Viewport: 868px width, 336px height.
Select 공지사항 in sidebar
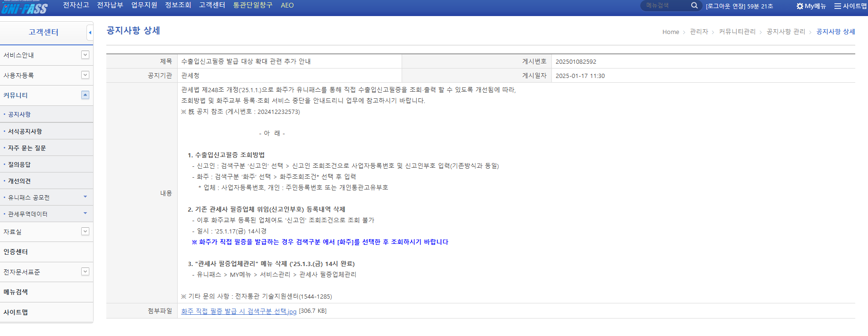tap(19, 114)
